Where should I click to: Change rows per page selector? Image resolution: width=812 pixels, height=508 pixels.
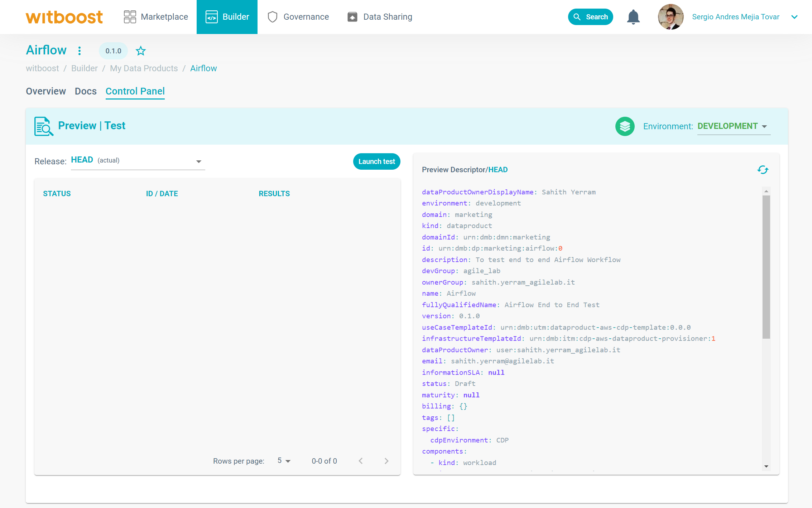(284, 461)
